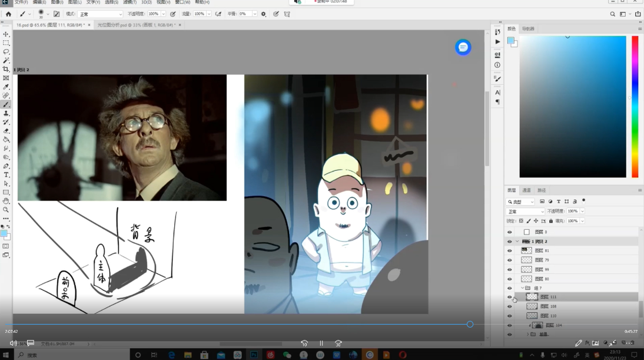
Task: Open the flow percentage dropdown arrow
Action: coord(209,14)
